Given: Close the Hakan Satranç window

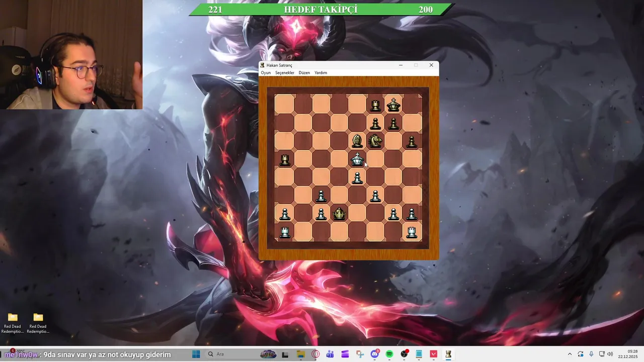Looking at the screenshot, I should 431,65.
